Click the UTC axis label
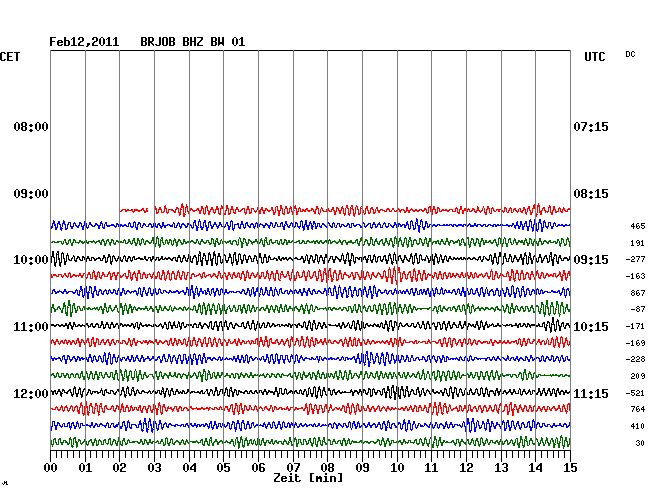650x494 pixels. [x=595, y=57]
